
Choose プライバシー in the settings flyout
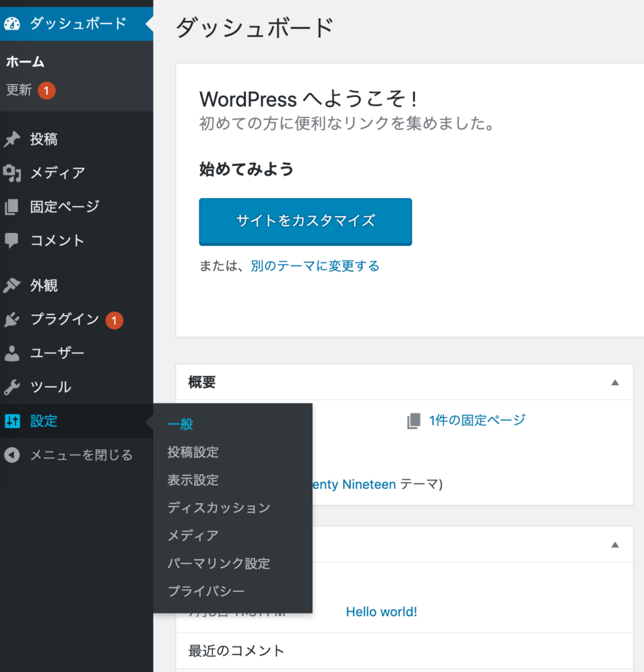(x=206, y=591)
